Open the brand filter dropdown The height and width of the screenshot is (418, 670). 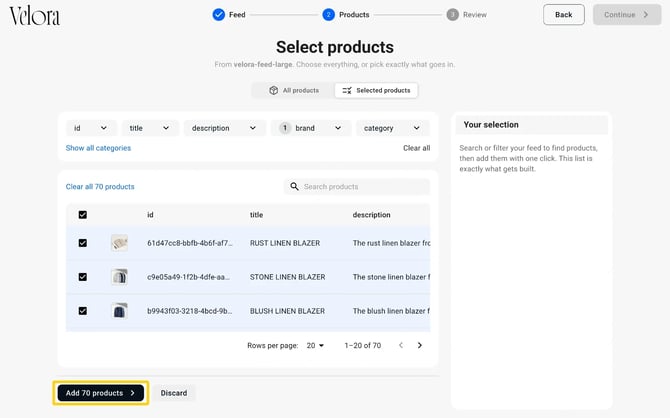pos(311,128)
